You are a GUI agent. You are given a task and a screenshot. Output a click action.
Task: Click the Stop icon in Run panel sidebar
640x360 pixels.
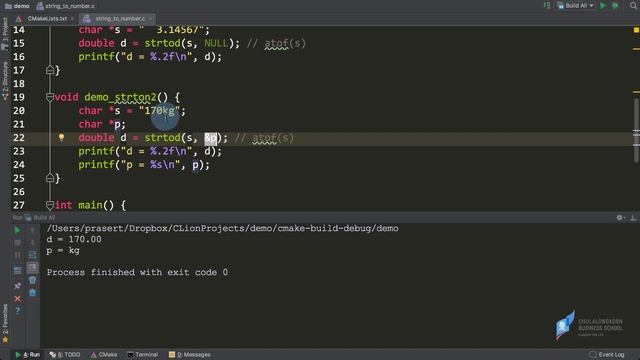(x=17, y=243)
